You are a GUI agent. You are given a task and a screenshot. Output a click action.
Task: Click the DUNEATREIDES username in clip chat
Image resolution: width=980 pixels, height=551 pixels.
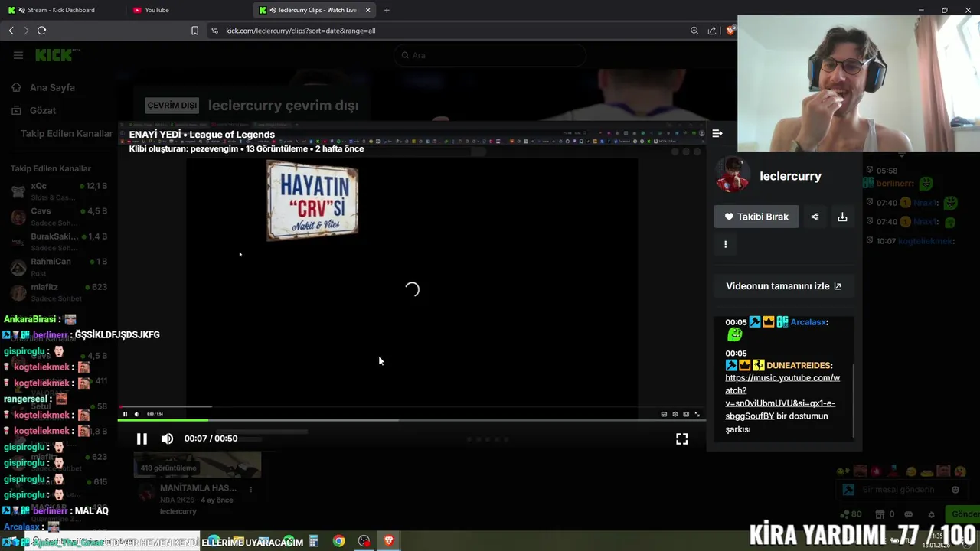pos(798,365)
